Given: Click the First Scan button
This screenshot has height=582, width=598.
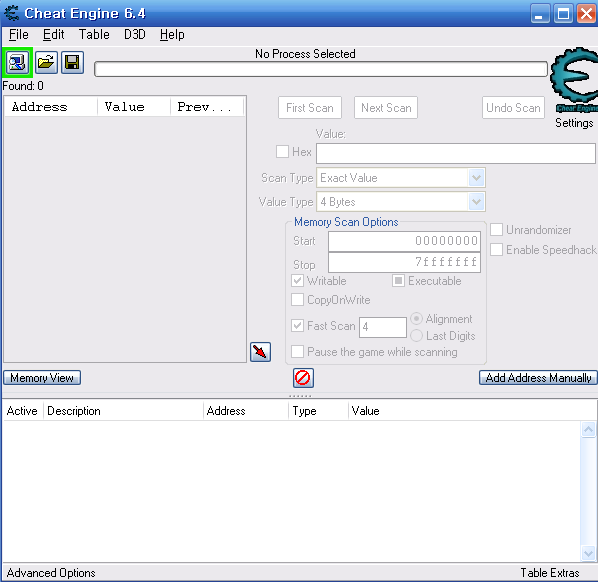Looking at the screenshot, I should pyautogui.click(x=310, y=108).
